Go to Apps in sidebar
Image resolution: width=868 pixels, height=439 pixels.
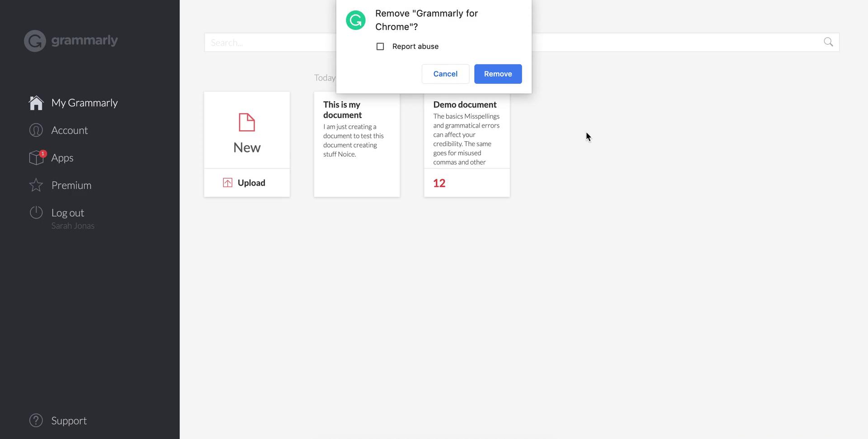[62, 158]
